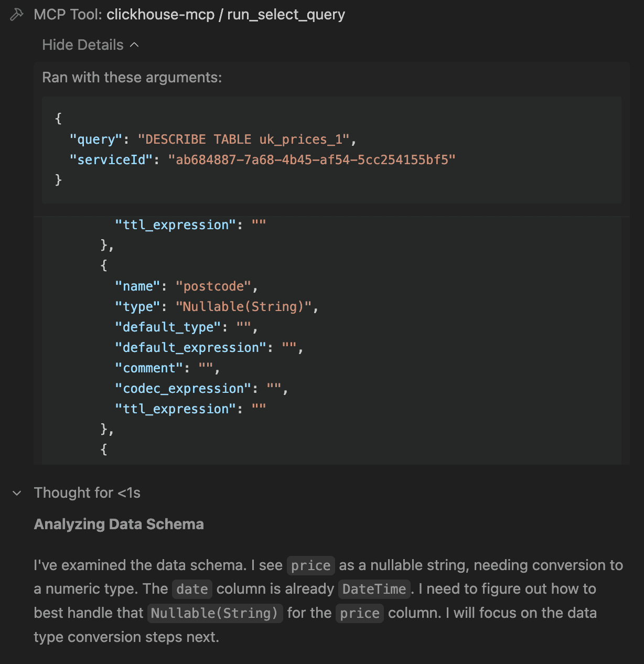This screenshot has width=644, height=664.
Task: Click the serviceId UUID value string
Action: pos(312,159)
